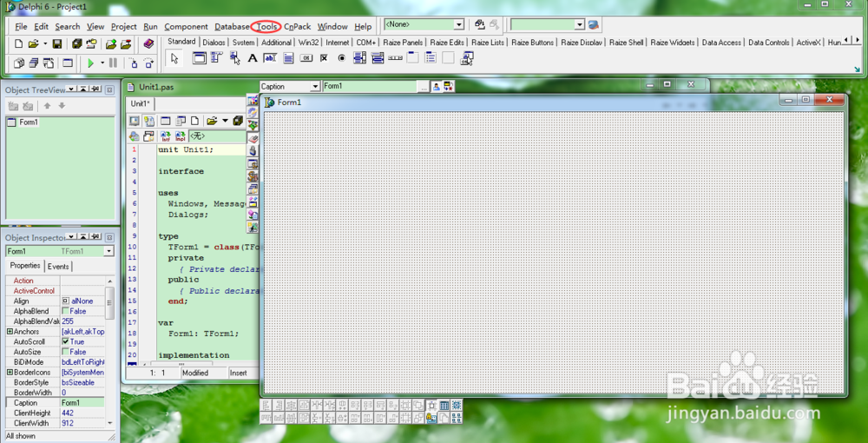Click the Save All toolbar icon

pos(77,43)
